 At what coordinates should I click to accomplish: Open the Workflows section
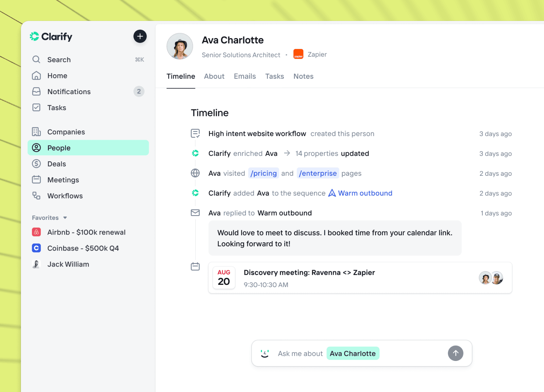(65, 196)
